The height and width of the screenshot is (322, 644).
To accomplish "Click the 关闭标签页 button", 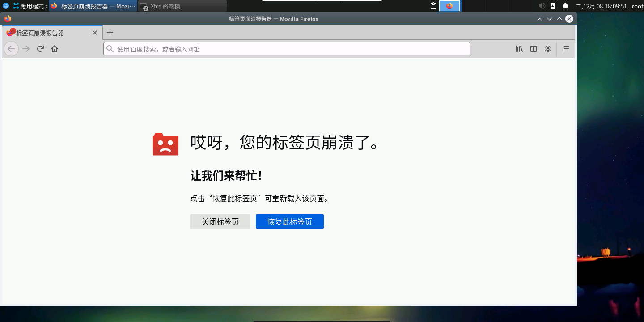I will click(x=220, y=221).
